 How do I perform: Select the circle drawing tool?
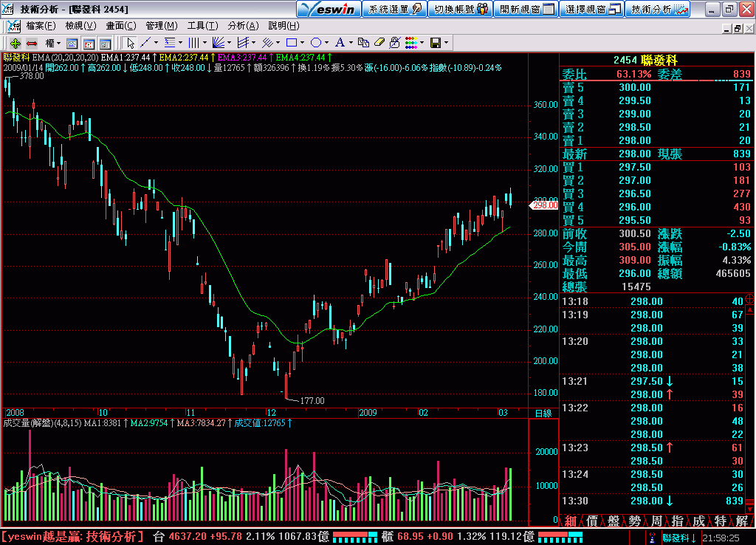pos(316,43)
